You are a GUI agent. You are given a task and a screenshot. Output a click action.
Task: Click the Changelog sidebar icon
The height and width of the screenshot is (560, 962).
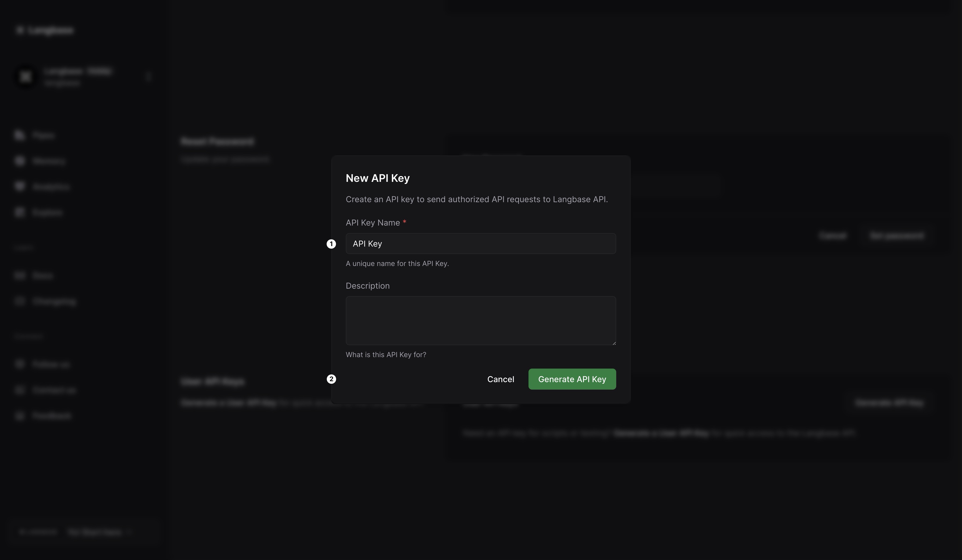19,301
